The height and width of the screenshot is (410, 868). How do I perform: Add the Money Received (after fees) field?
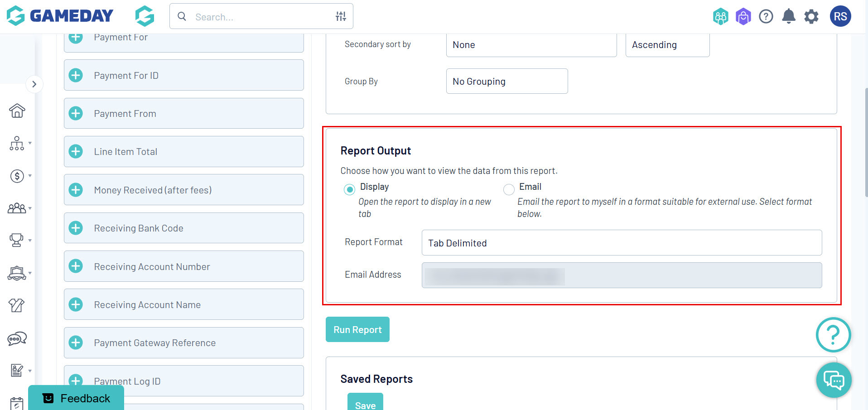pyautogui.click(x=76, y=190)
